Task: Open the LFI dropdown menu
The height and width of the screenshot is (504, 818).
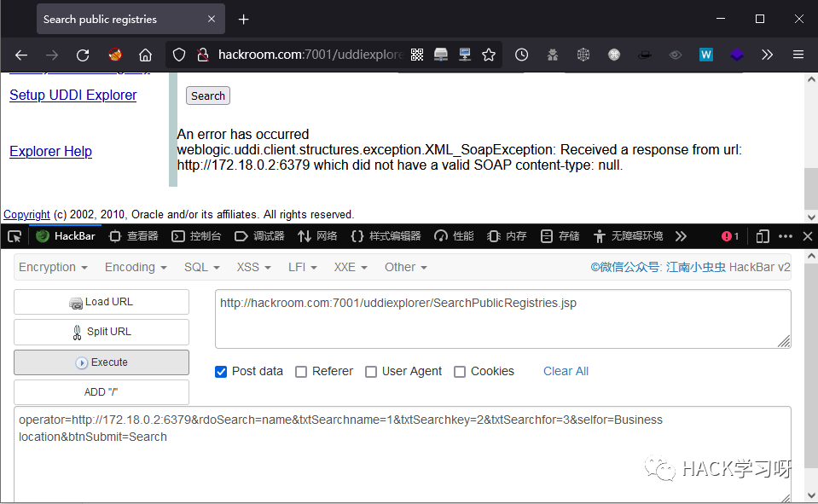Action: (303, 267)
